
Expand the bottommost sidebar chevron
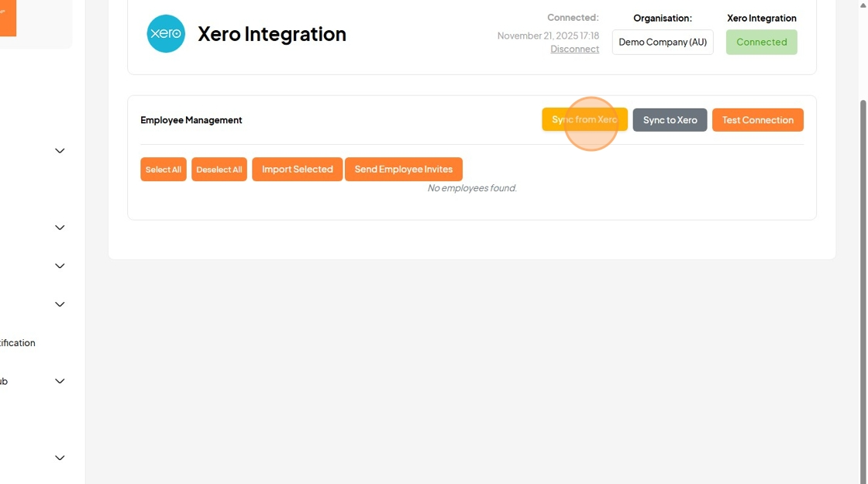click(60, 458)
